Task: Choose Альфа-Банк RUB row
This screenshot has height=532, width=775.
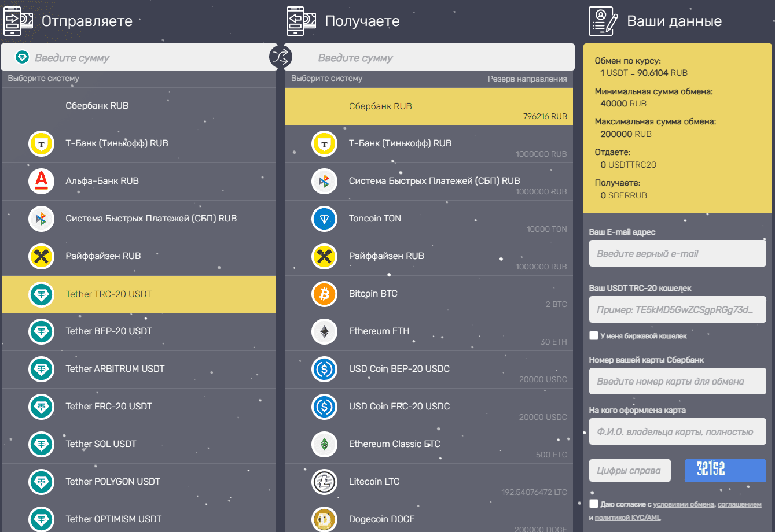Action: tap(139, 182)
